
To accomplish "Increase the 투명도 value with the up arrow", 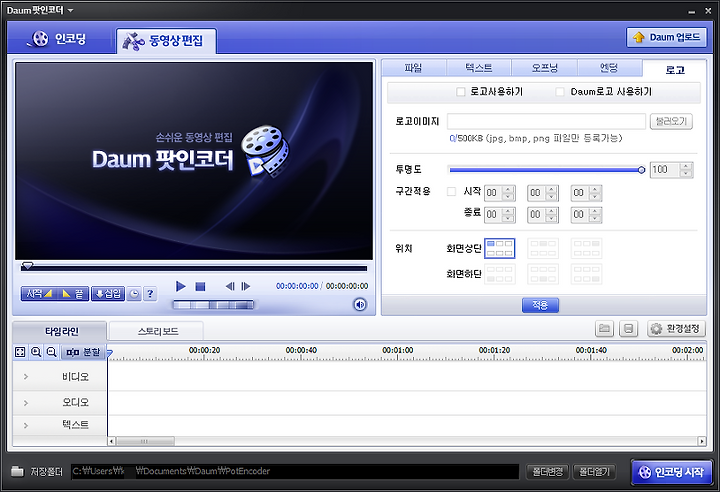I will point(686,166).
